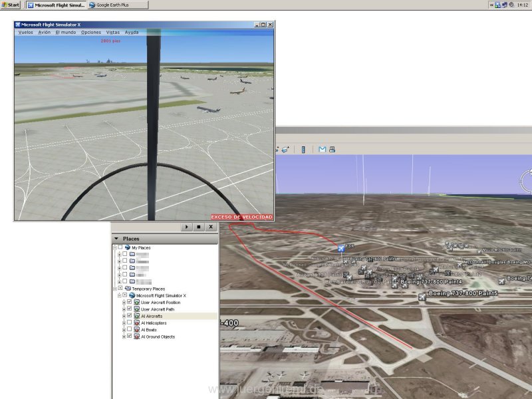Click the 'Places' panel header title

pos(131,239)
